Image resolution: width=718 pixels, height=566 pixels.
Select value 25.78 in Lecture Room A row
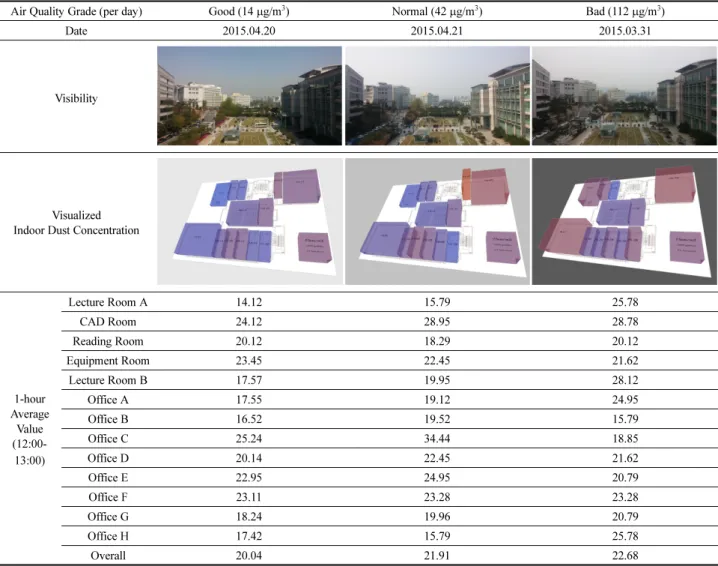pos(625,302)
